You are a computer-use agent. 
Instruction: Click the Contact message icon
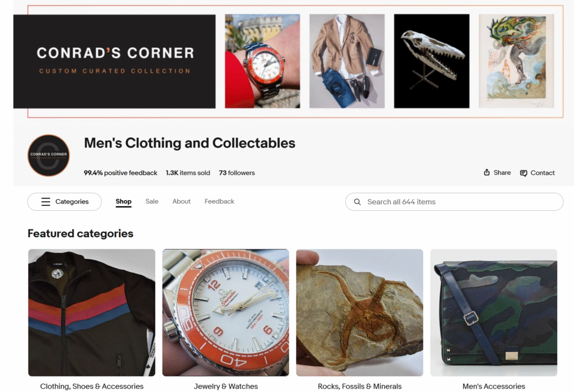(524, 173)
